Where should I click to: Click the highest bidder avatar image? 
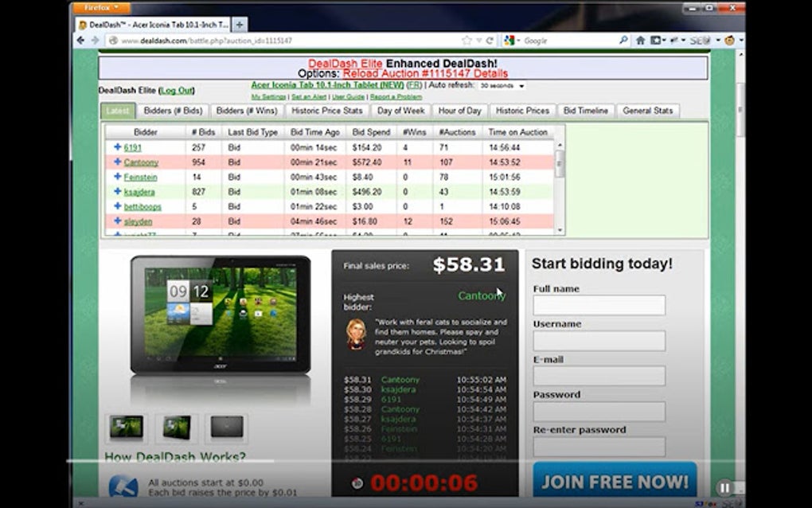click(x=357, y=334)
